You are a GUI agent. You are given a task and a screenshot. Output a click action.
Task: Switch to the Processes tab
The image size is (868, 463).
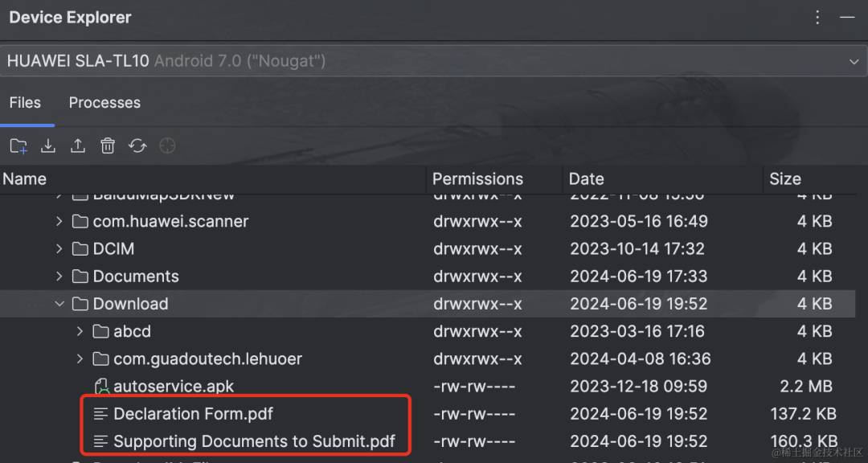pos(104,103)
